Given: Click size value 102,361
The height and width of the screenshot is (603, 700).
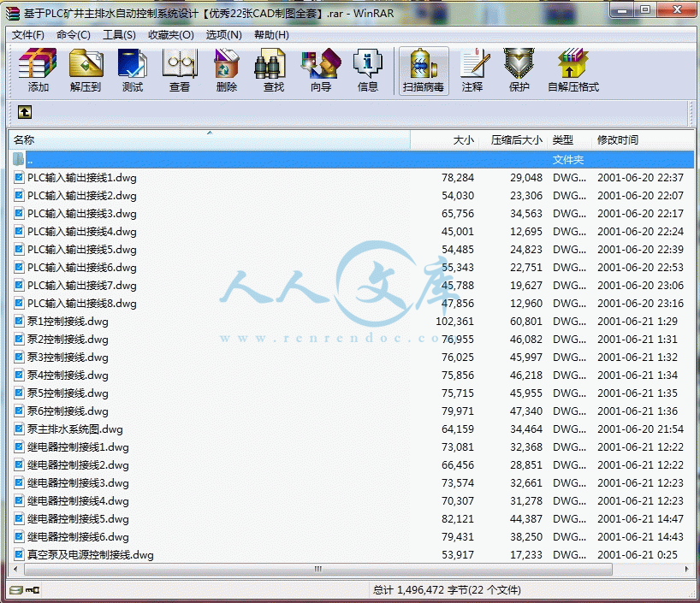Looking at the screenshot, I should coord(454,322).
